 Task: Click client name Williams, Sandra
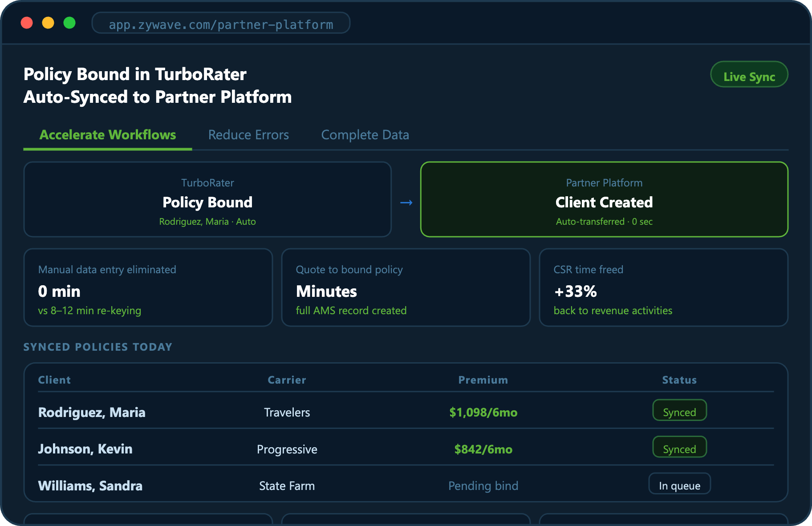pos(90,486)
